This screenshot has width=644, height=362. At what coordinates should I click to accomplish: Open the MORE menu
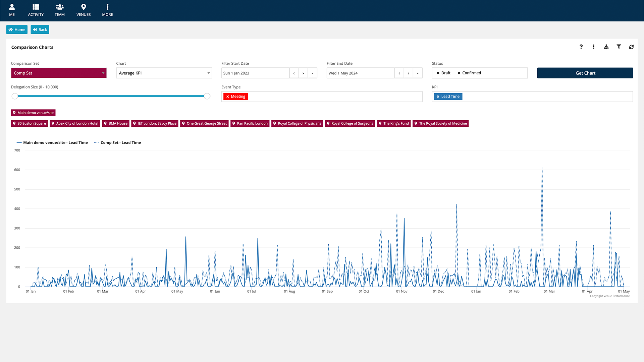tap(107, 10)
